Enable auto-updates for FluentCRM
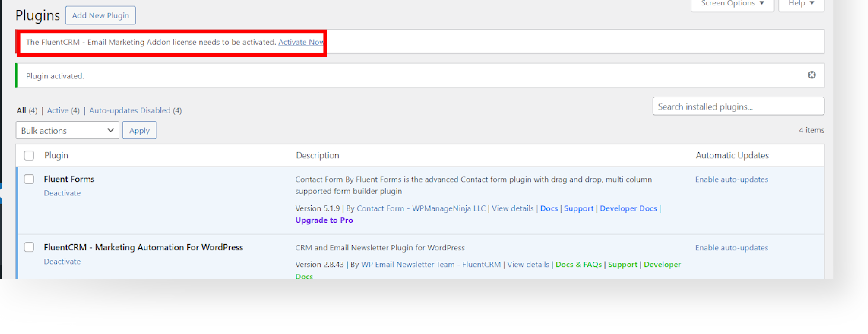The height and width of the screenshot is (334, 868). (732, 248)
